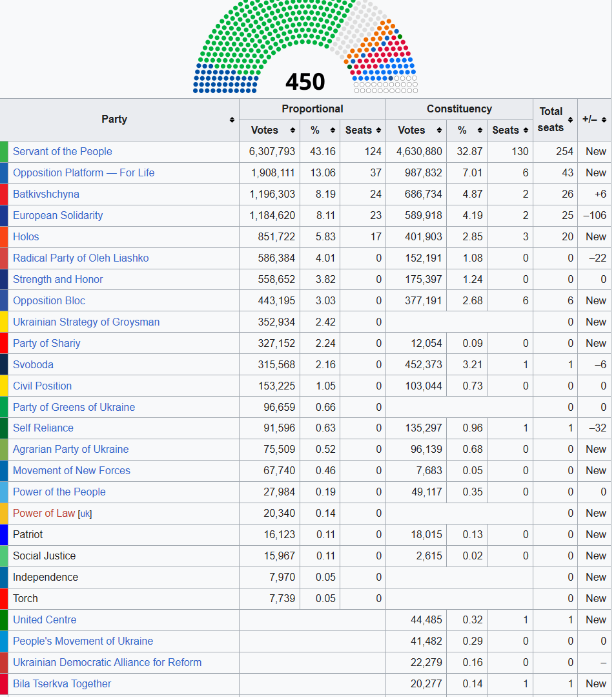Sort by Constituency % column arrows
Screen dimensions: 616x697
(x=480, y=130)
